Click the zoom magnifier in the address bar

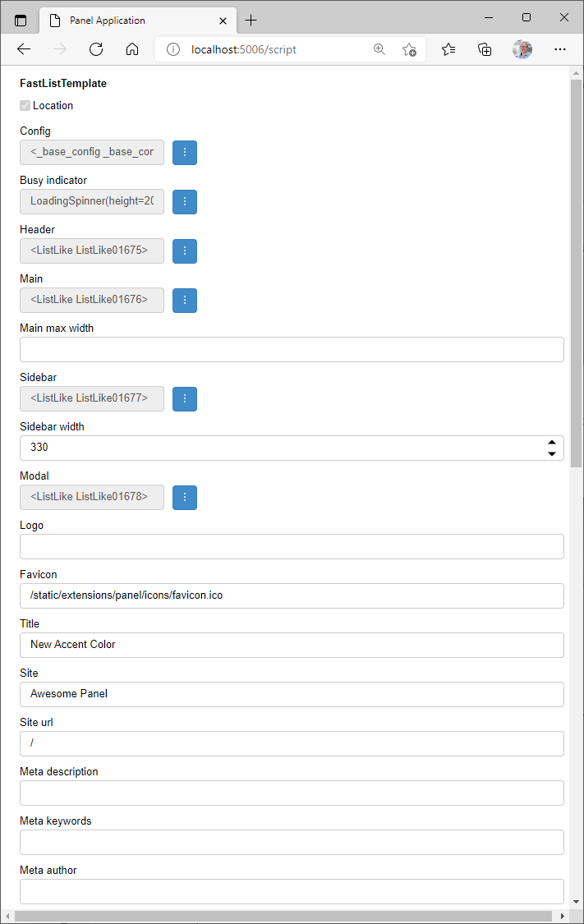tap(379, 49)
